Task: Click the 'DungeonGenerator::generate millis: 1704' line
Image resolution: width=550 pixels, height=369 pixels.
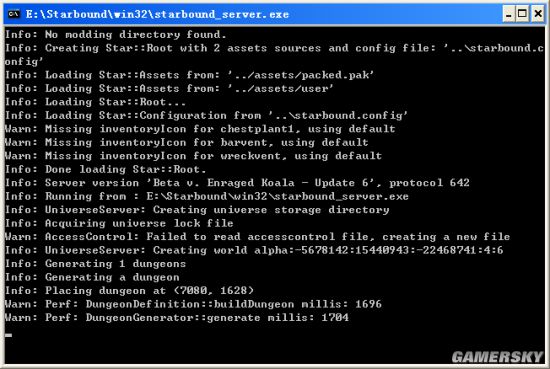Action: click(x=177, y=318)
